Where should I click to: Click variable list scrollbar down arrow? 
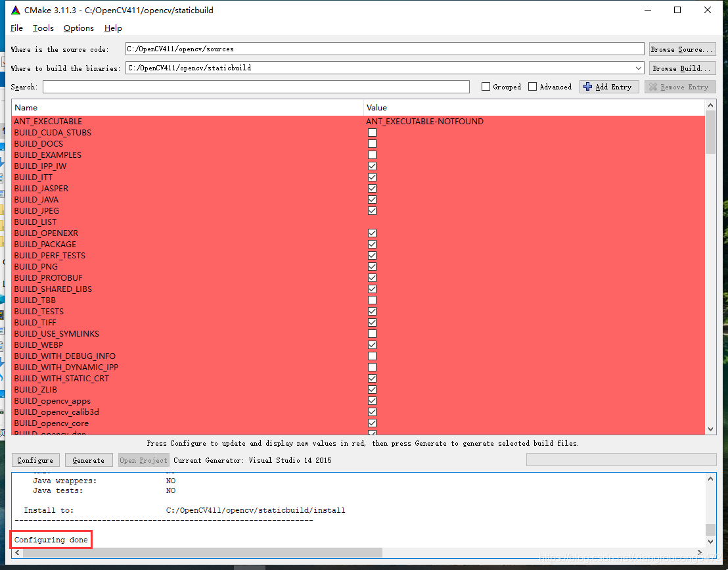[x=710, y=429]
